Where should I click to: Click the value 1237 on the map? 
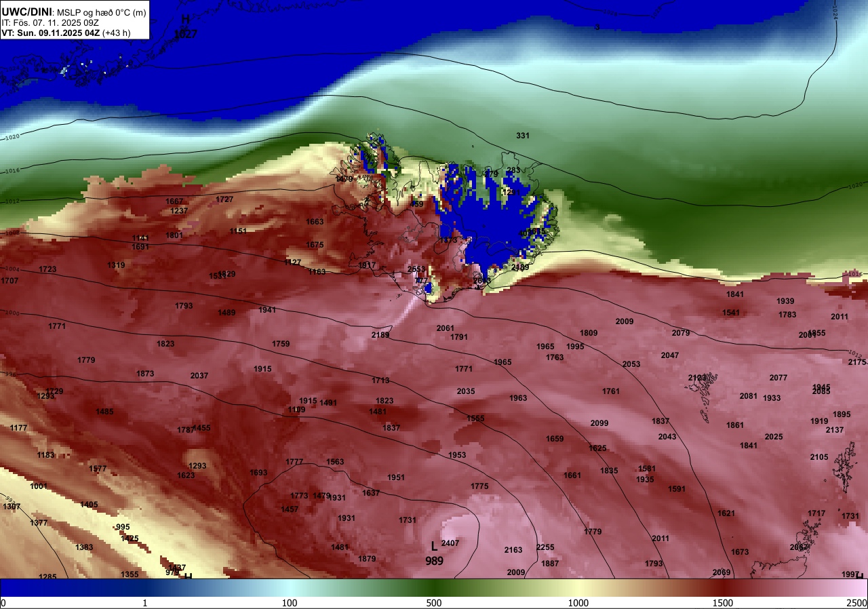(179, 211)
